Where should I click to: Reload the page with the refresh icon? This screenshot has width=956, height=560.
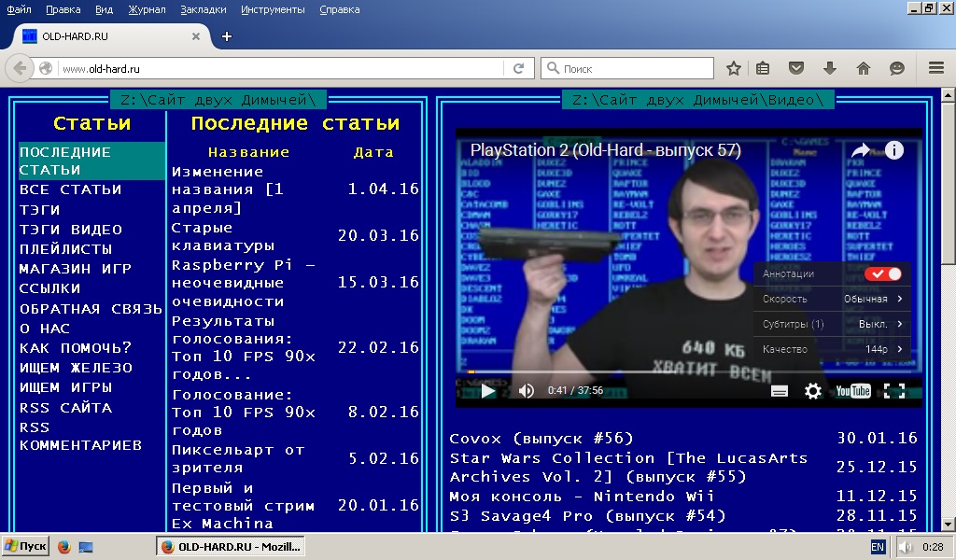(x=519, y=68)
